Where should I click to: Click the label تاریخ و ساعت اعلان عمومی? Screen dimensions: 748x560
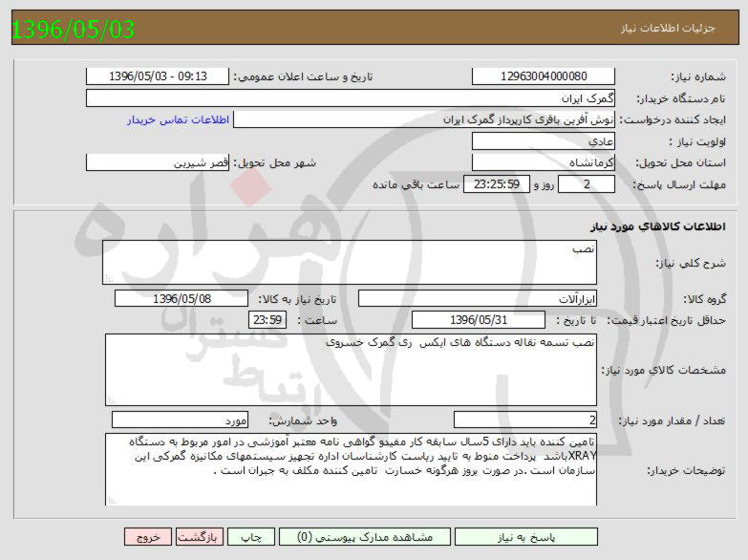[303, 76]
